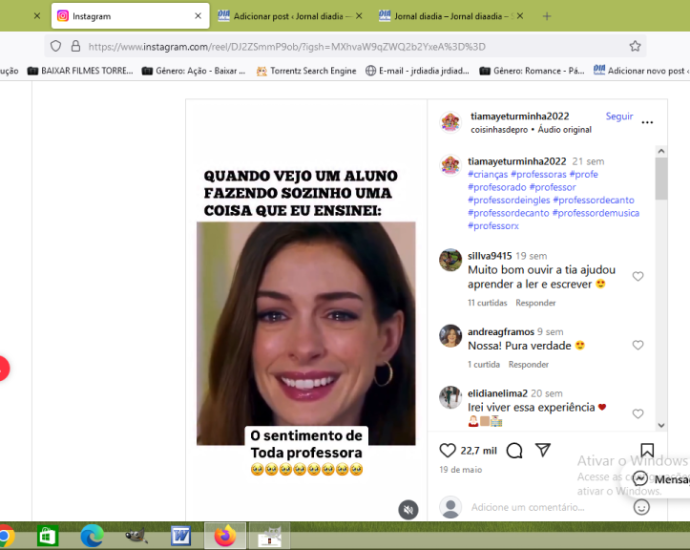Click Seguir to follow tiamayeturminha2022

(x=619, y=116)
